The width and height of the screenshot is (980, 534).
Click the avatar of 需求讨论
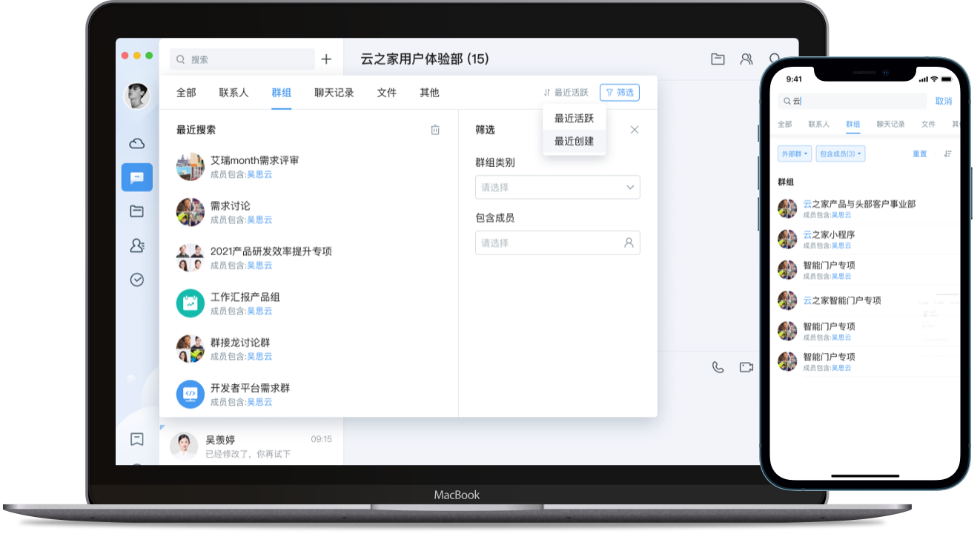pyautogui.click(x=191, y=212)
